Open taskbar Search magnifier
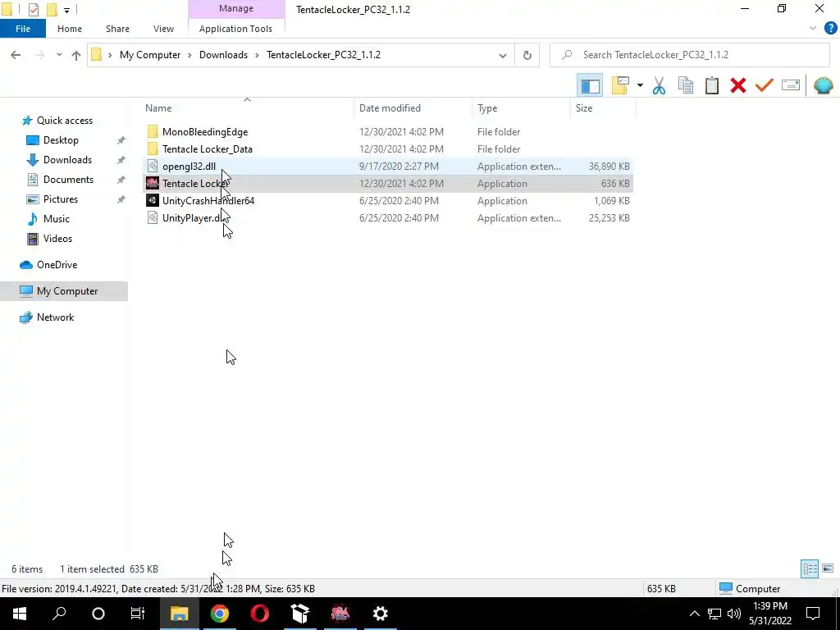The width and height of the screenshot is (840, 630). 59,614
